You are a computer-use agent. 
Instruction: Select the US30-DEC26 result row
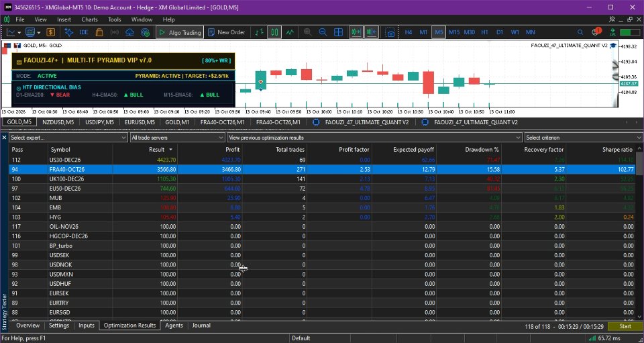coord(323,160)
